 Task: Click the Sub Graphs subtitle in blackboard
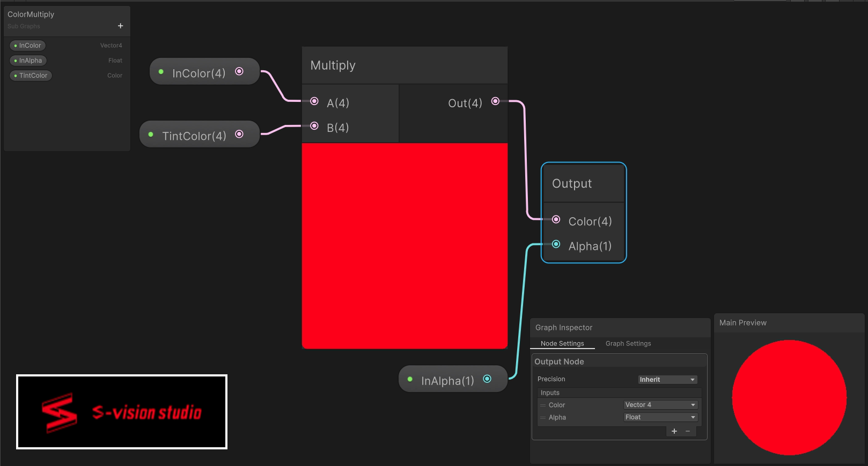[24, 26]
